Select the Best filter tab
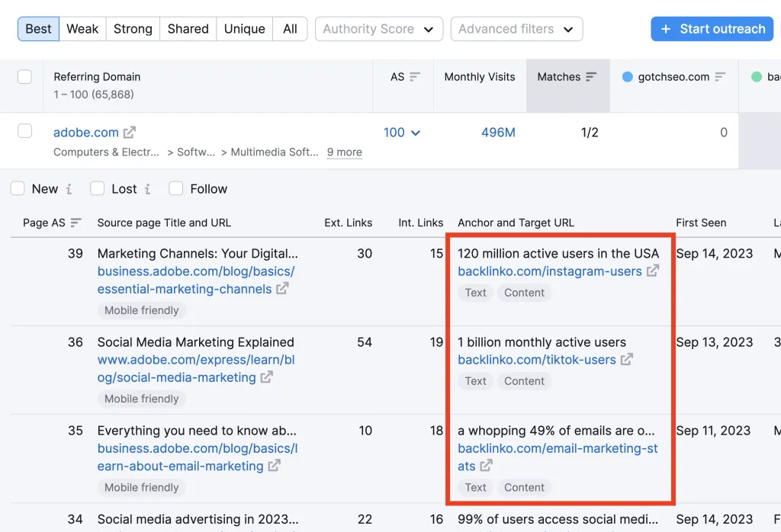 tap(38, 29)
